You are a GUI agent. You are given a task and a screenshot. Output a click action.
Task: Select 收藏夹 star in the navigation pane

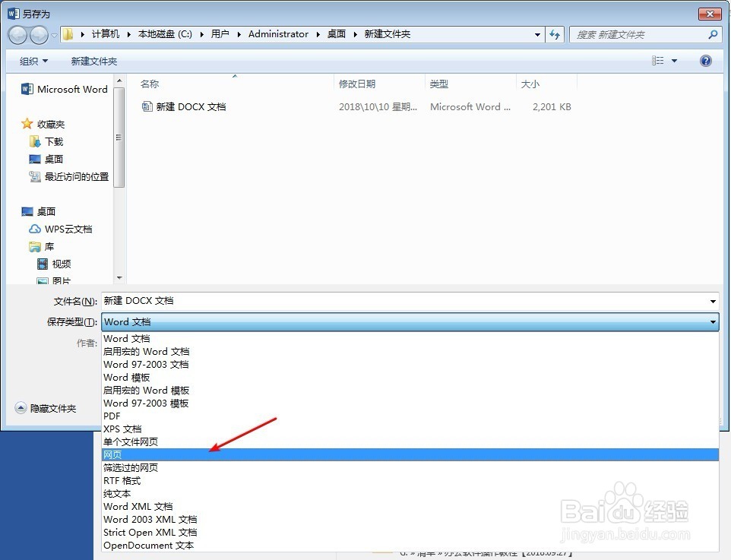pyautogui.click(x=43, y=124)
